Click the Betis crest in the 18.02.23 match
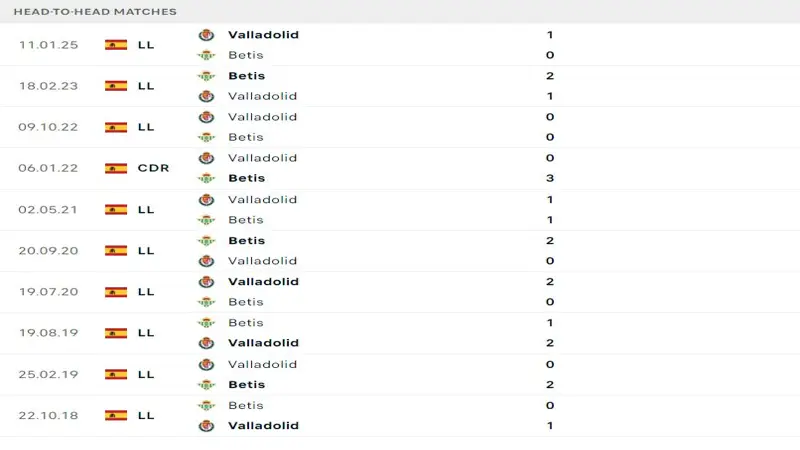The height and width of the screenshot is (450, 800). tap(207, 76)
